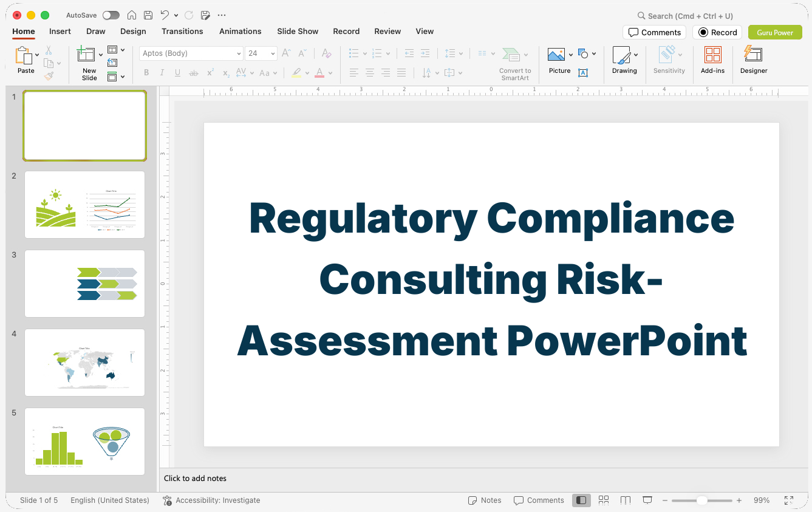The height and width of the screenshot is (512, 812).
Task: Expand the Paste options arrow
Action: pos(37,55)
